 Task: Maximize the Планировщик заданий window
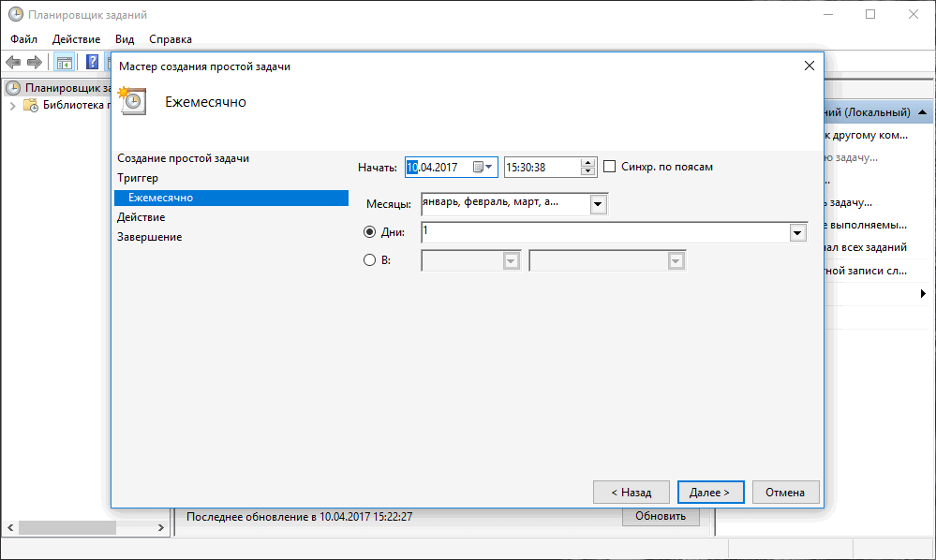[870, 14]
